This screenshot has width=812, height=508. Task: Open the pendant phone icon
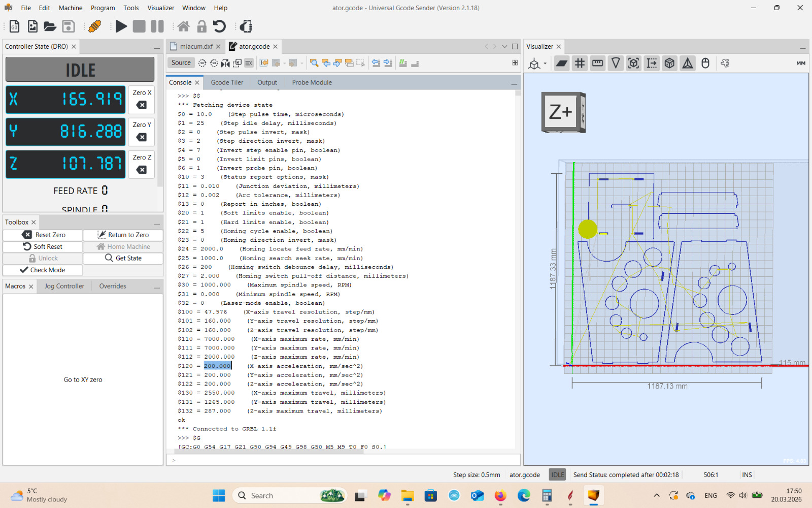tap(246, 26)
